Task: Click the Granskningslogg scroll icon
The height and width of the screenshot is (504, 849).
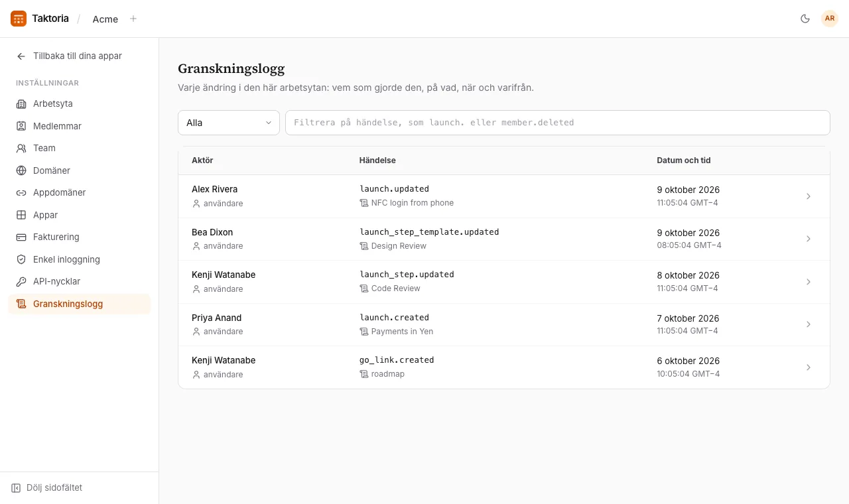Action: [x=21, y=304]
